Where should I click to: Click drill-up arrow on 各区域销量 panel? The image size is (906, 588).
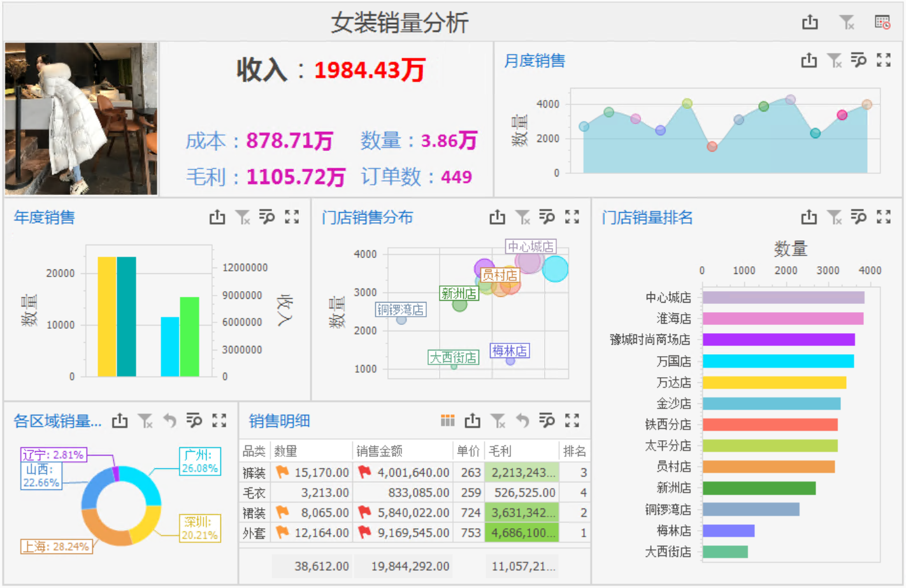[169, 420]
